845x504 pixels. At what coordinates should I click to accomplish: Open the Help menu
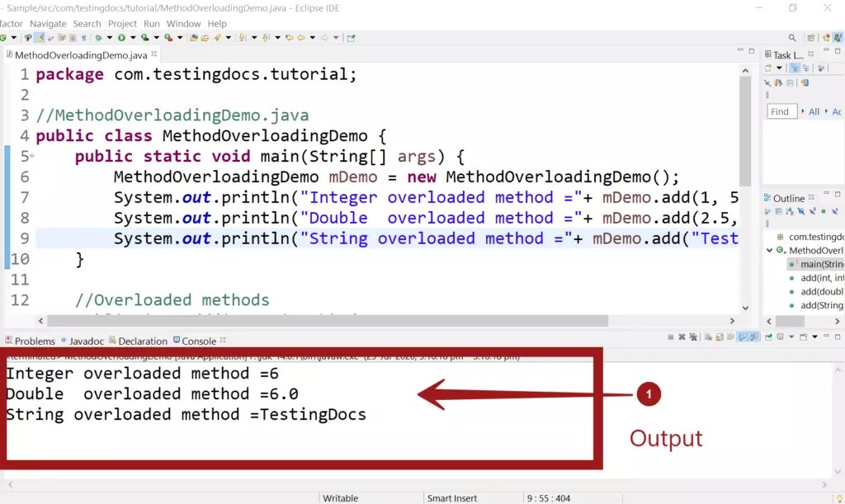(217, 24)
